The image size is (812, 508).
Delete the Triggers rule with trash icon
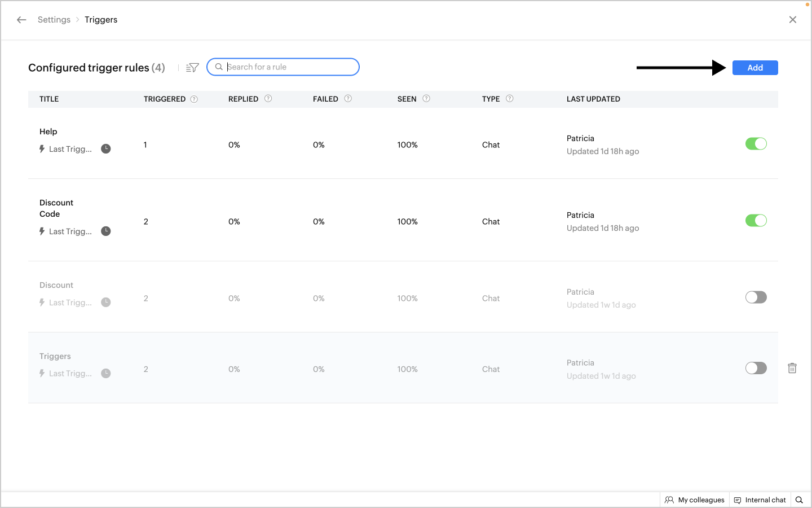click(x=792, y=368)
